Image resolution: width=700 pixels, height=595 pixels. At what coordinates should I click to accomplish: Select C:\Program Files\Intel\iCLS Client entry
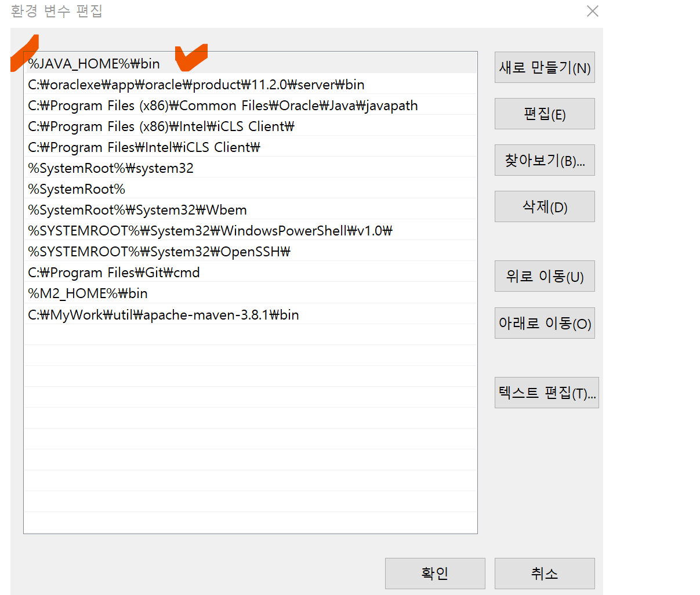[x=251, y=147]
